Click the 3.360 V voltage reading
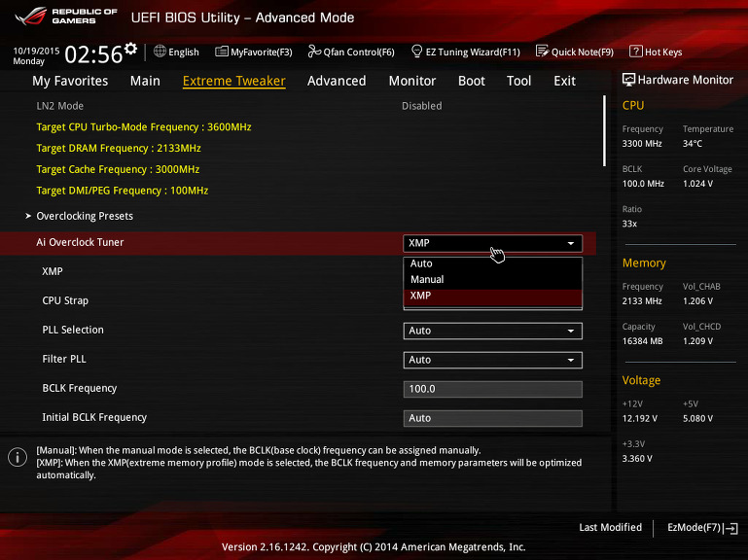This screenshot has width=748, height=560. click(x=637, y=458)
